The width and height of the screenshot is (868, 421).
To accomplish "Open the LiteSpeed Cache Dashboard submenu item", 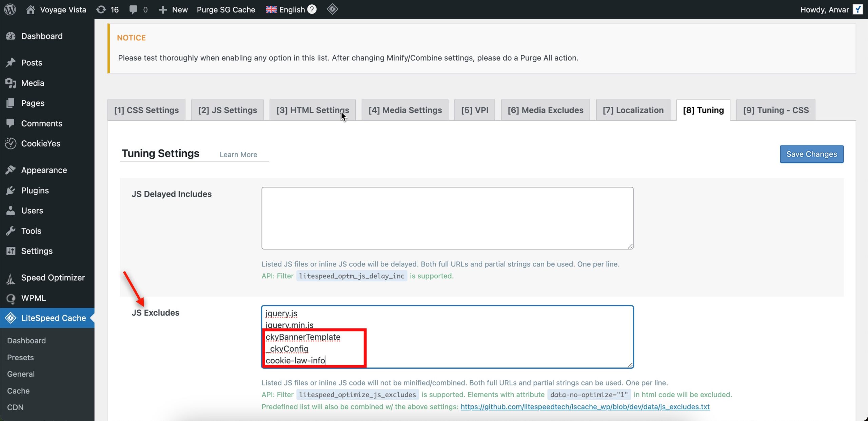I will click(26, 341).
